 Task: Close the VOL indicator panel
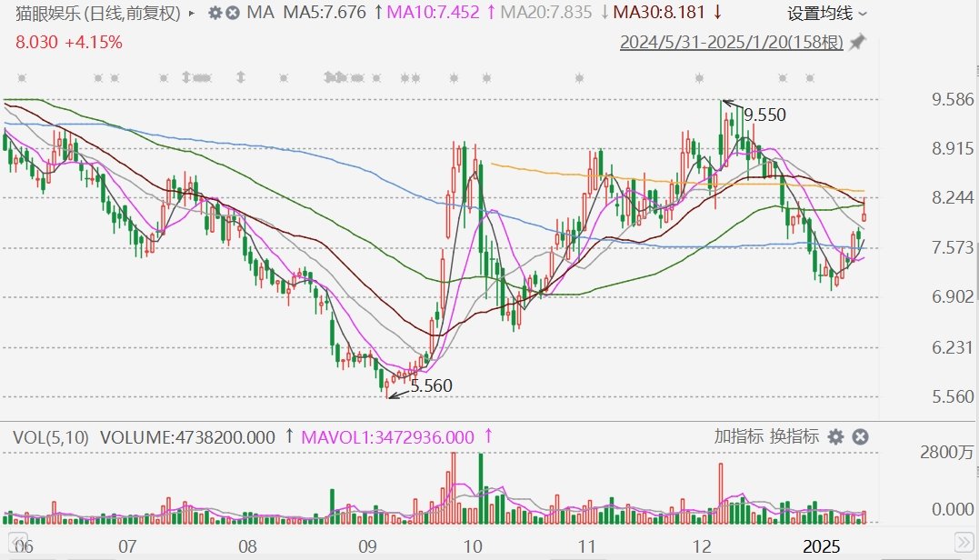[x=859, y=437]
